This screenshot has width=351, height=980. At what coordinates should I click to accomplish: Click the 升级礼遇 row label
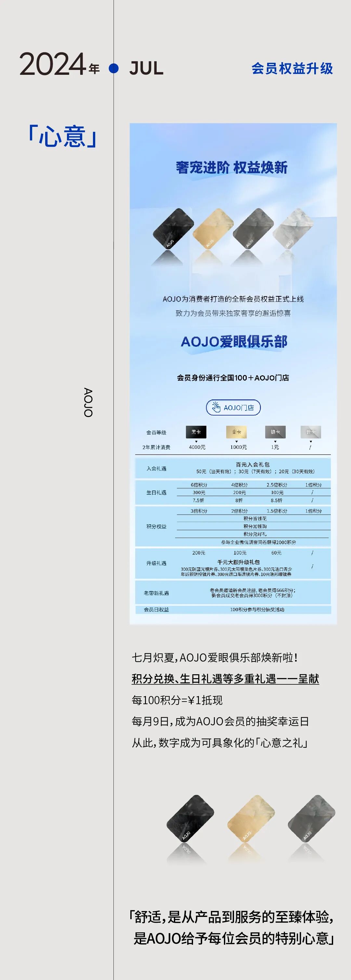156,563
